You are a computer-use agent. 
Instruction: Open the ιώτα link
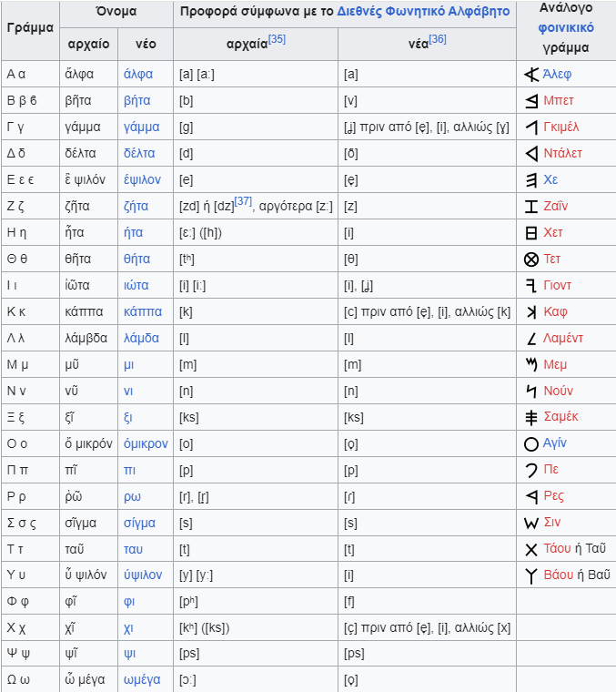pos(136,285)
